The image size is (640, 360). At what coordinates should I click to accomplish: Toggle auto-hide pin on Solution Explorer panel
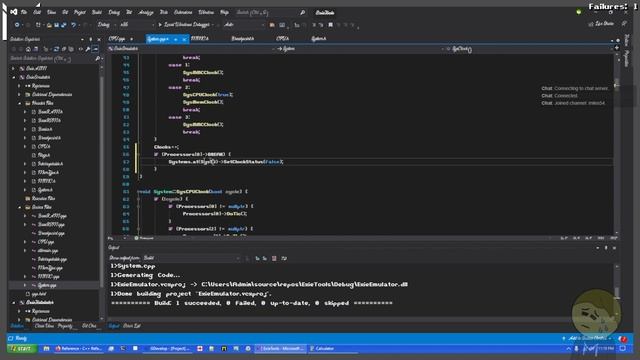coord(91,40)
